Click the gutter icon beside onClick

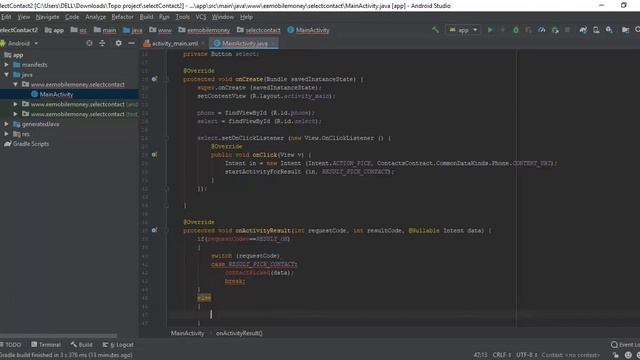pos(154,155)
